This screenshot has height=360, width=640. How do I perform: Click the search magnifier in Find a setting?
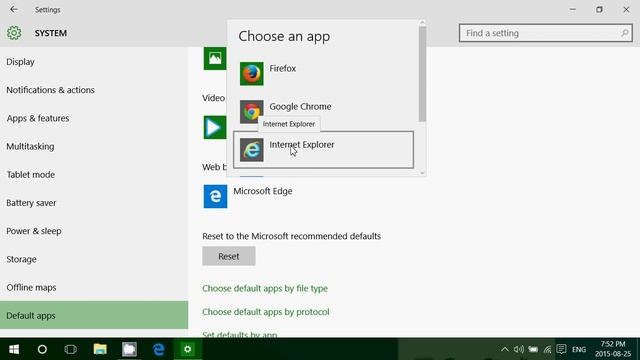[624, 33]
